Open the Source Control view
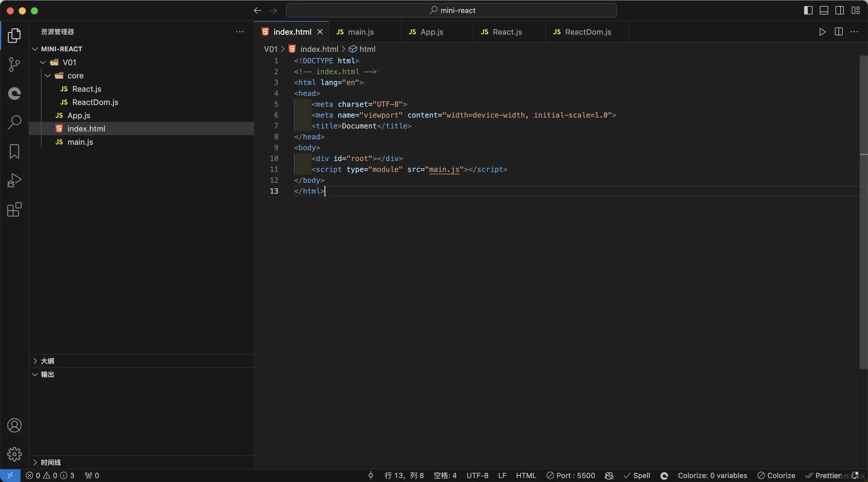This screenshot has width=868, height=482. 14,65
